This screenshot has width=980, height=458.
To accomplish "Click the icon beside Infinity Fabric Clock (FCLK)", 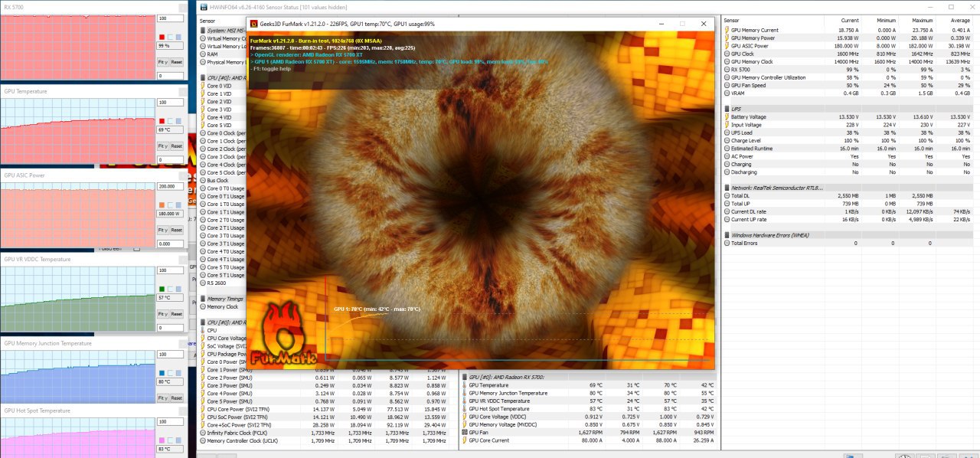I will click(202, 433).
